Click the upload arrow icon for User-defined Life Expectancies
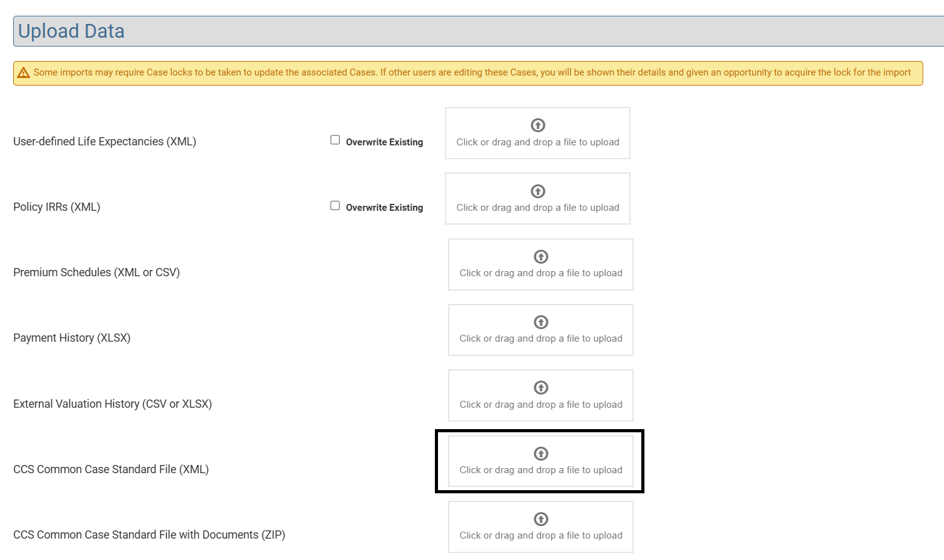The image size is (944, 560). (537, 125)
